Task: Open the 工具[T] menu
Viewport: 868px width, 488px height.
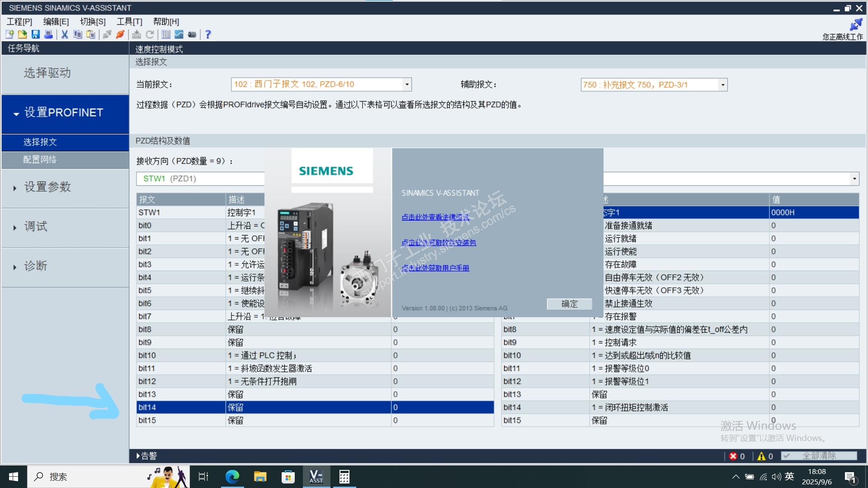Action: click(x=129, y=22)
